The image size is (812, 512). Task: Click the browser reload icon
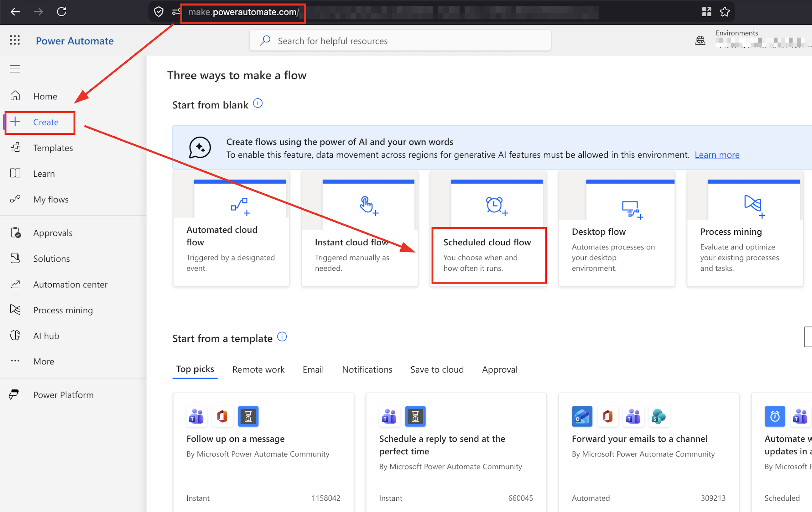tap(61, 12)
